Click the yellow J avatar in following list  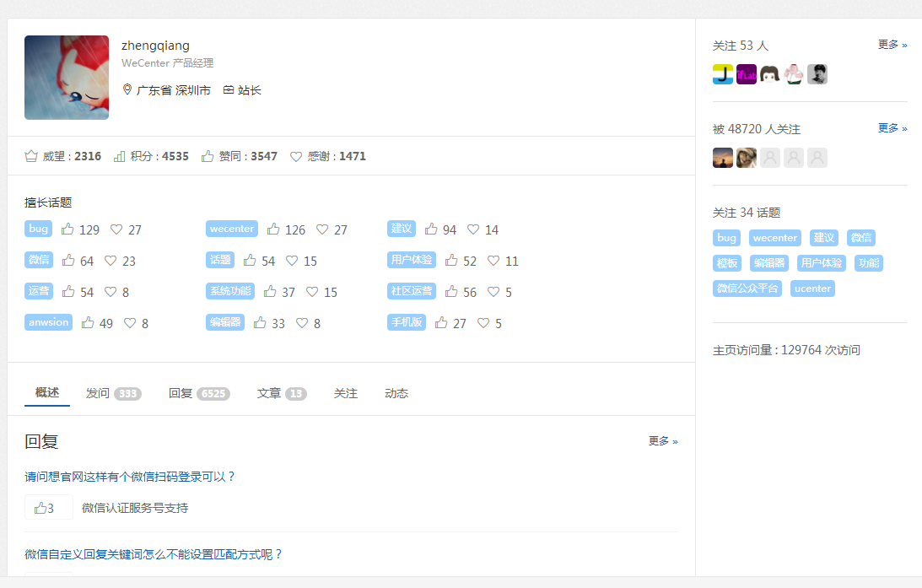tap(723, 74)
